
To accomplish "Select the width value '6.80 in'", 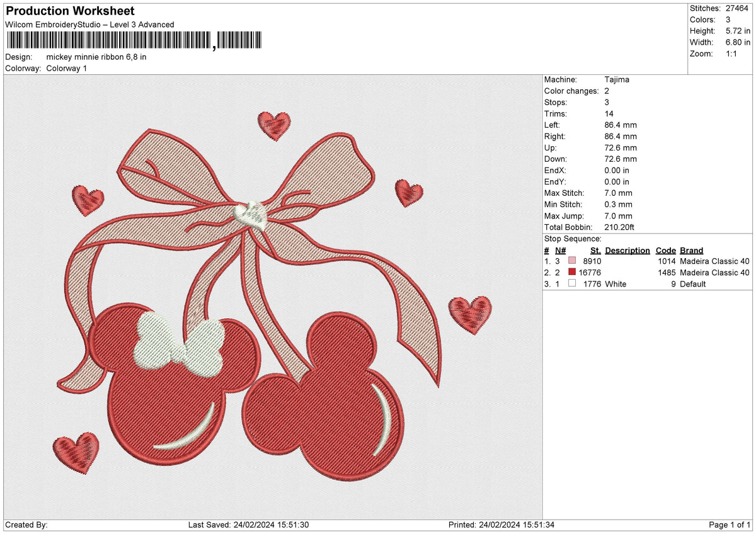I will tap(737, 42).
